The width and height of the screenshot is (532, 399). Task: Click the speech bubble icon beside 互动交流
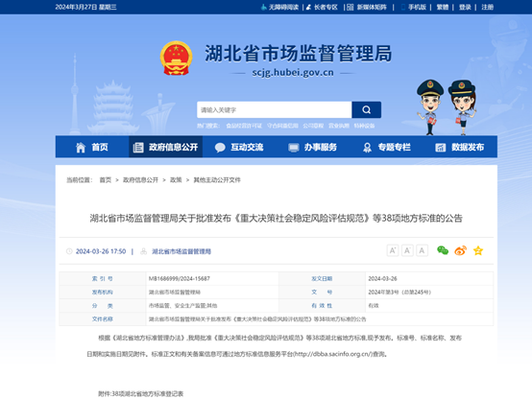click(220, 148)
